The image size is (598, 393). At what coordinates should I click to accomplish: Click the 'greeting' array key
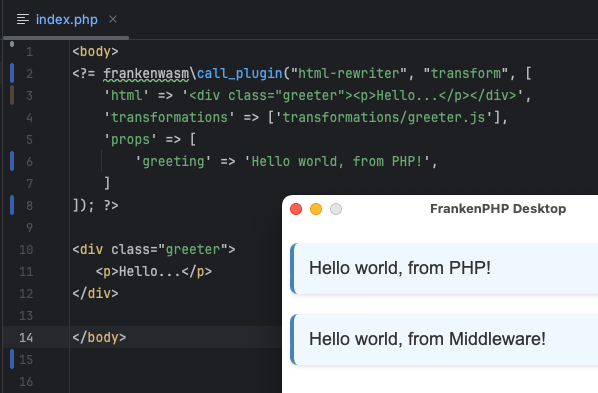tap(173, 161)
